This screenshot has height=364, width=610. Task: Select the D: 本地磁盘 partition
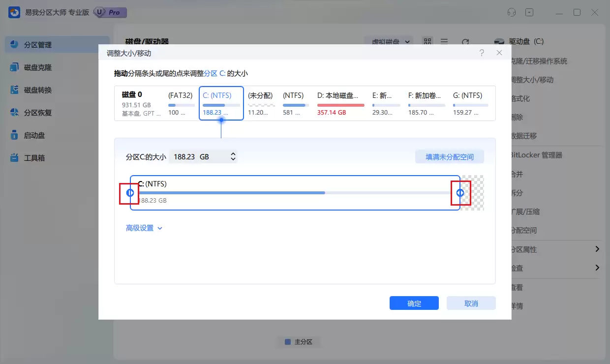340,103
